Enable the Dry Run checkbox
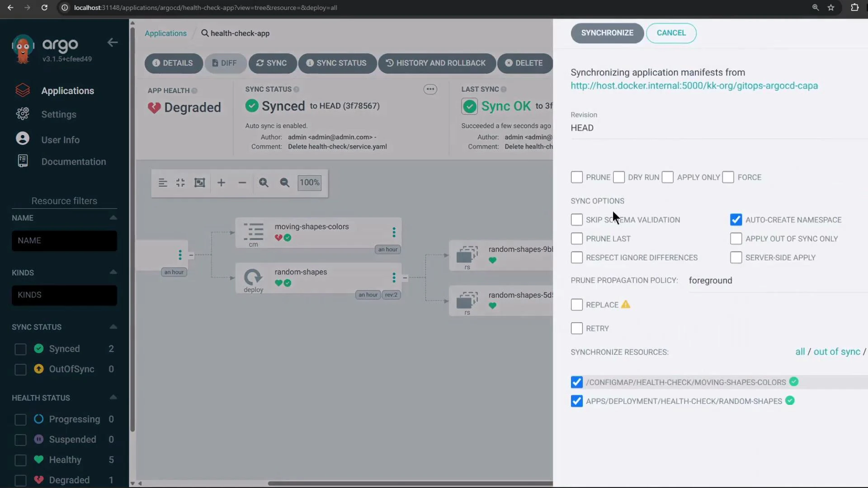Viewport: 868px width, 488px height. pyautogui.click(x=618, y=177)
